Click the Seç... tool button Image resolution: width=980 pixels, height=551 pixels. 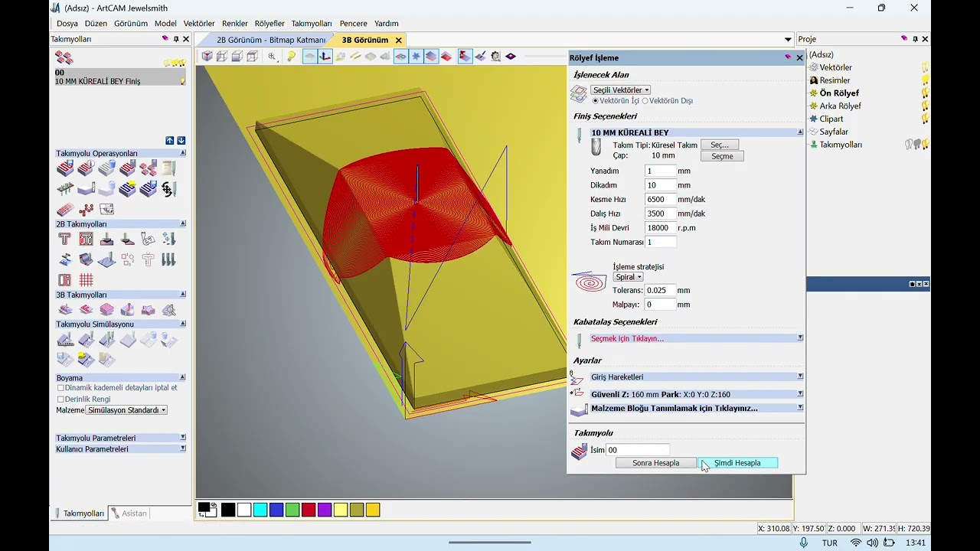point(720,145)
